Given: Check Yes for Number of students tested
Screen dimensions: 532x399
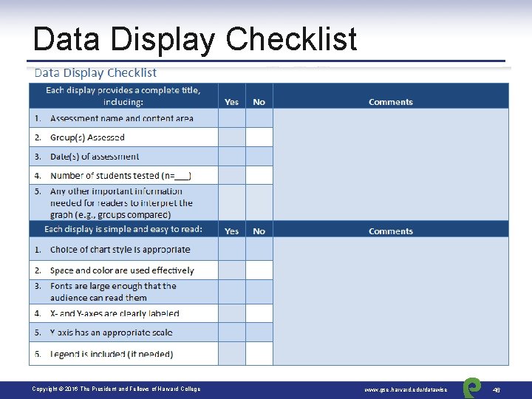Looking at the screenshot, I should tap(232, 175).
